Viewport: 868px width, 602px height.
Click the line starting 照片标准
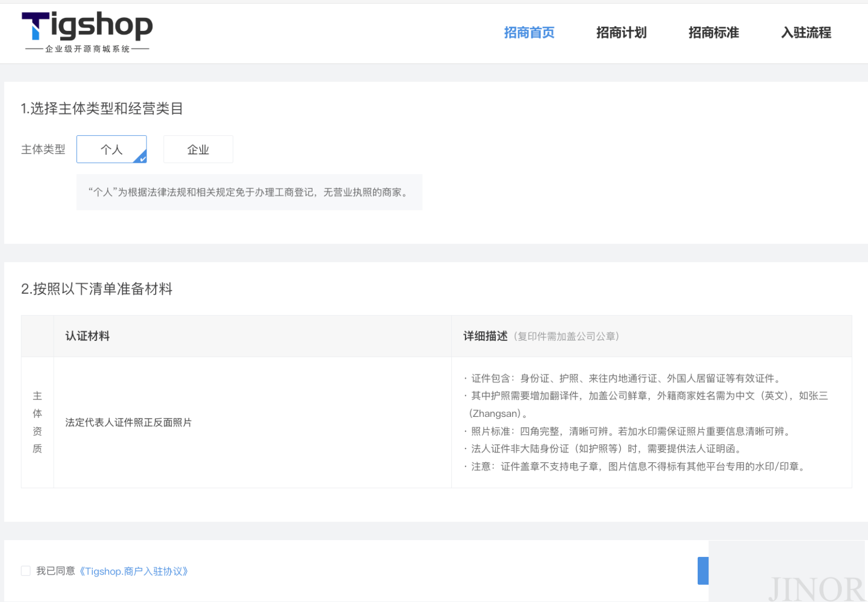628,431
